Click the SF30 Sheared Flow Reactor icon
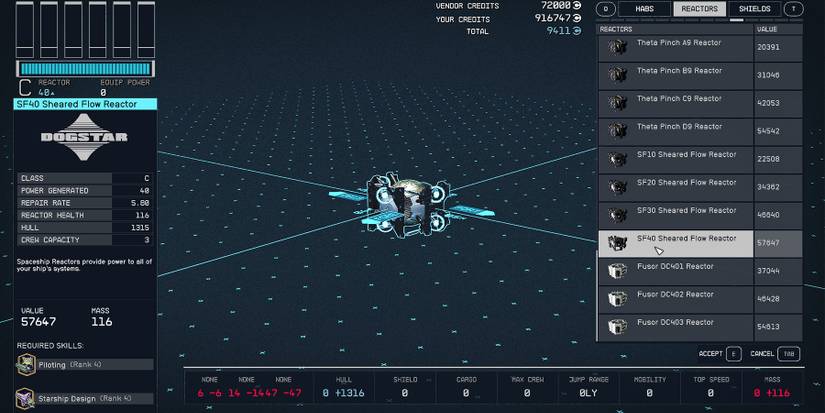The width and height of the screenshot is (825, 413). (617, 215)
